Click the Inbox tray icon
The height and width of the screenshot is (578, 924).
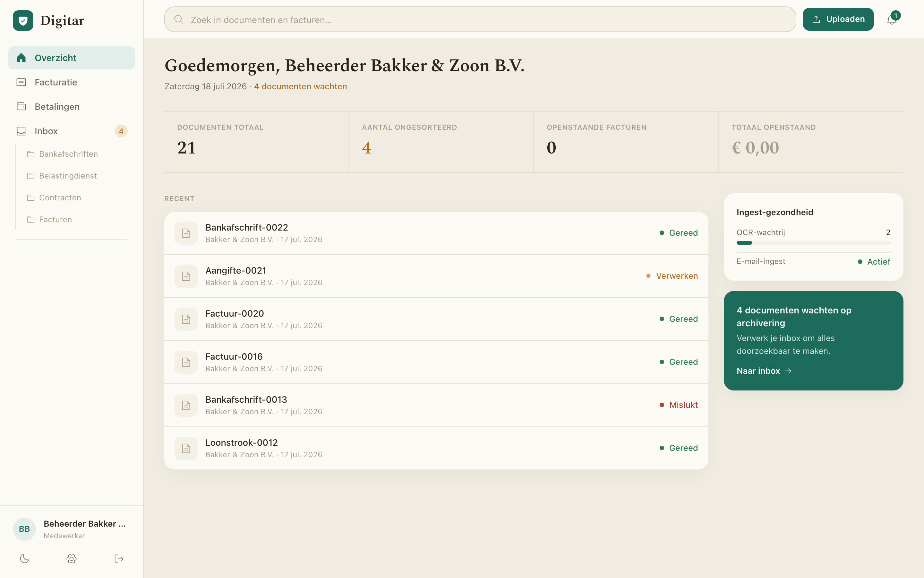coord(21,131)
